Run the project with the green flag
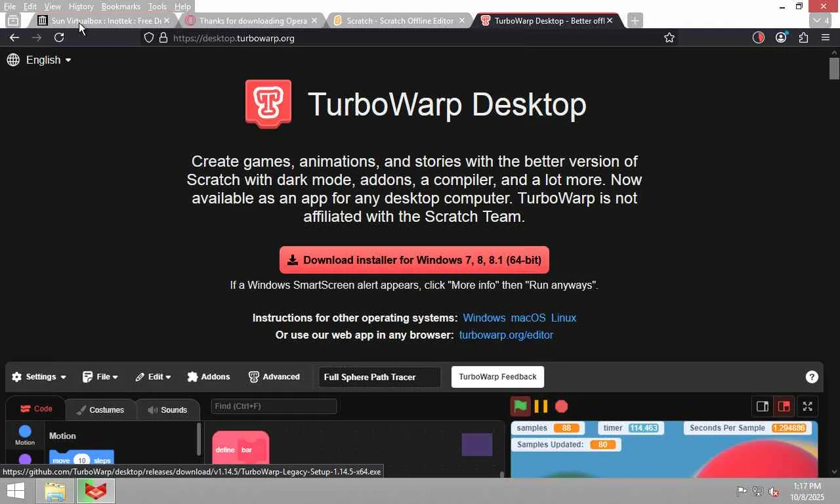The width and height of the screenshot is (840, 504). (520, 406)
